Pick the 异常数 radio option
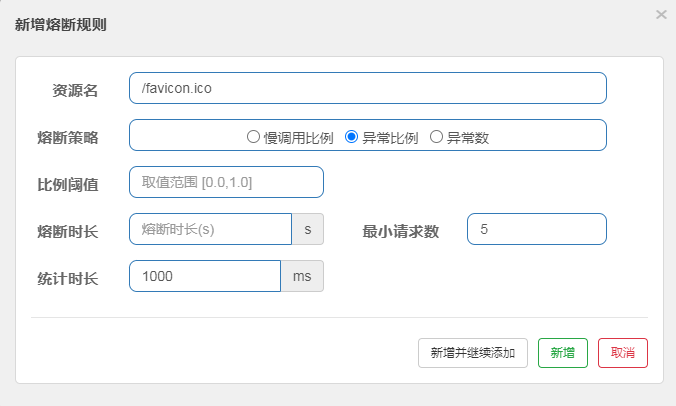 pyautogui.click(x=436, y=137)
